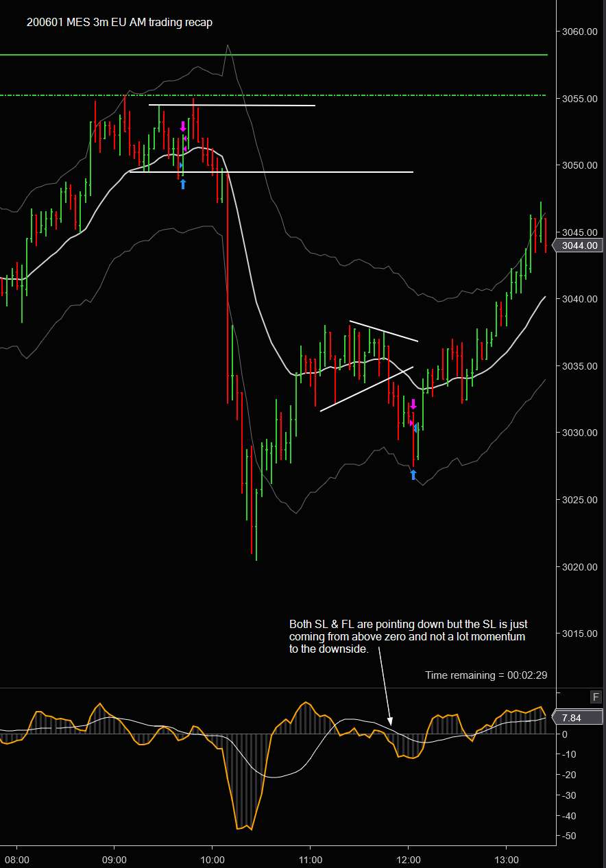606x868 pixels.
Task: Select the dashed green horizontal line near 3055
Action: tap(274, 95)
